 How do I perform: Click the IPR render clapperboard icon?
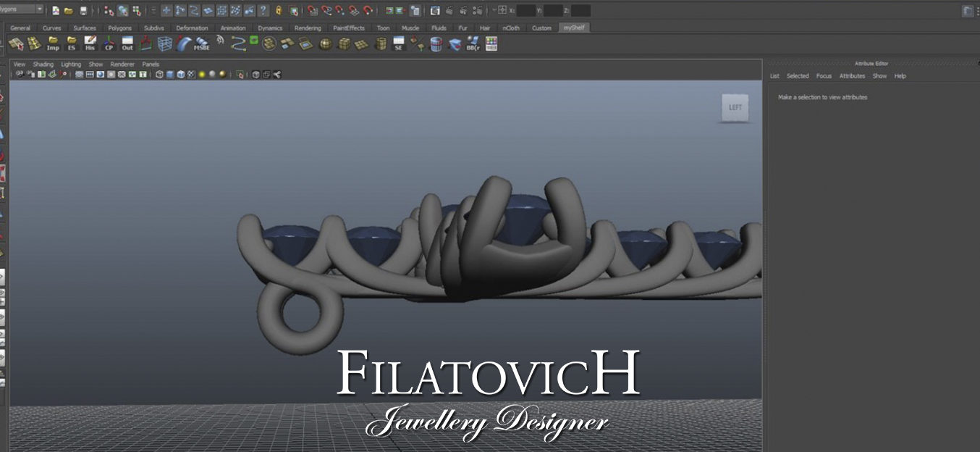(463, 10)
